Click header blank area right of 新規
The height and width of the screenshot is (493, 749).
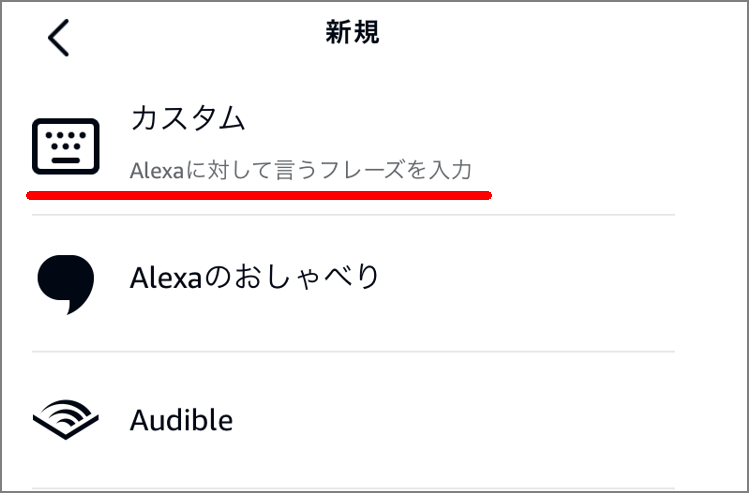pos(560,35)
